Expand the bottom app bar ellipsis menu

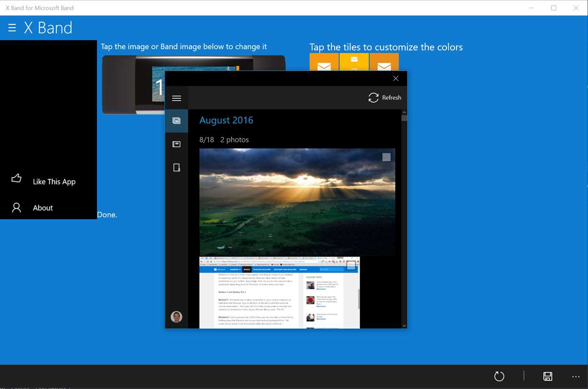tap(576, 377)
